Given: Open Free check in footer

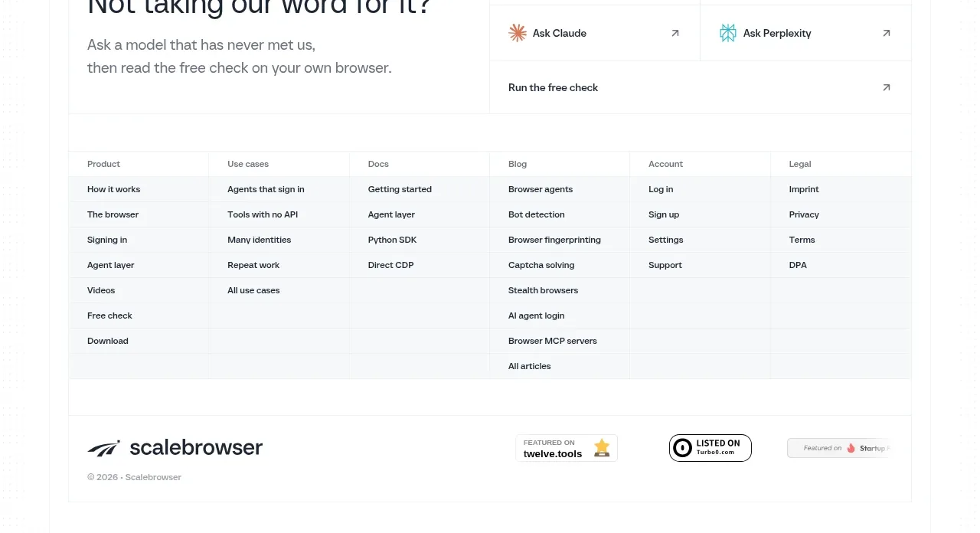Looking at the screenshot, I should (109, 316).
